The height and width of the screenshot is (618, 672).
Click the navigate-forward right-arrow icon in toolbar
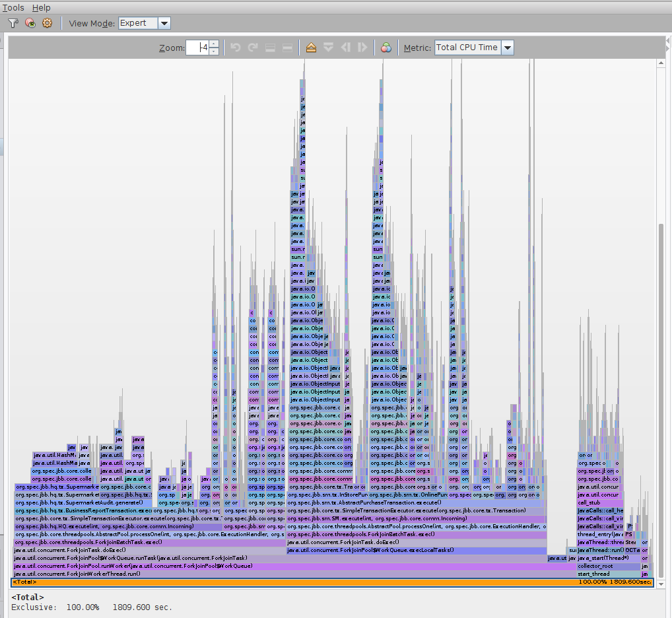pyautogui.click(x=362, y=47)
